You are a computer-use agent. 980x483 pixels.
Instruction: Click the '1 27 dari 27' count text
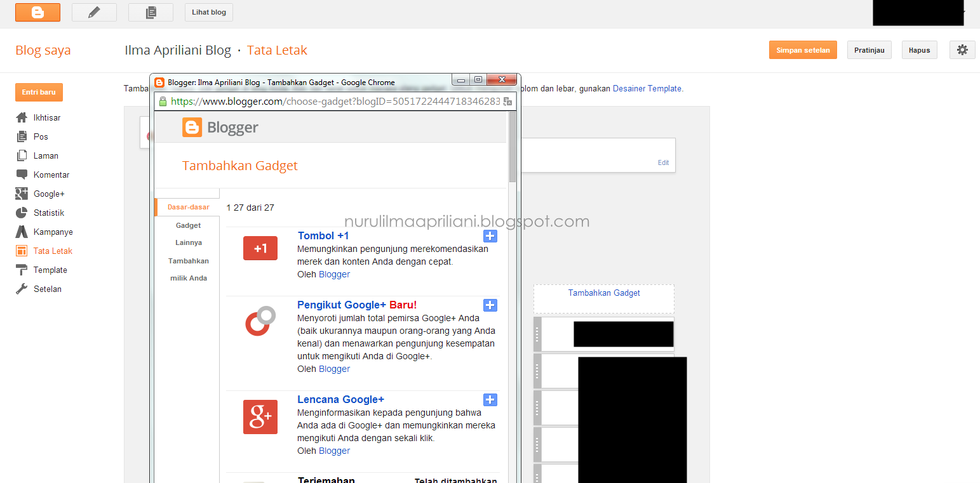(250, 208)
